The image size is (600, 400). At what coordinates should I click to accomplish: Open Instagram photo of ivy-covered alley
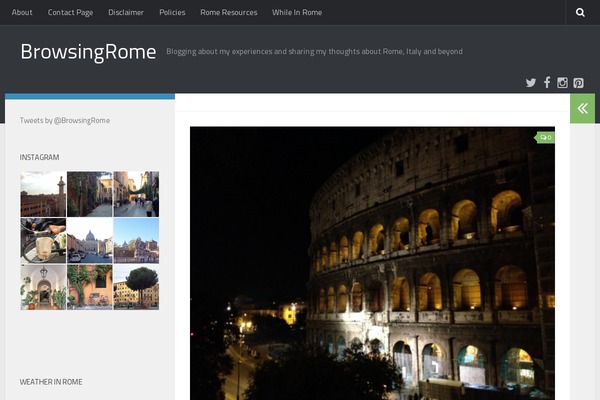click(90, 194)
